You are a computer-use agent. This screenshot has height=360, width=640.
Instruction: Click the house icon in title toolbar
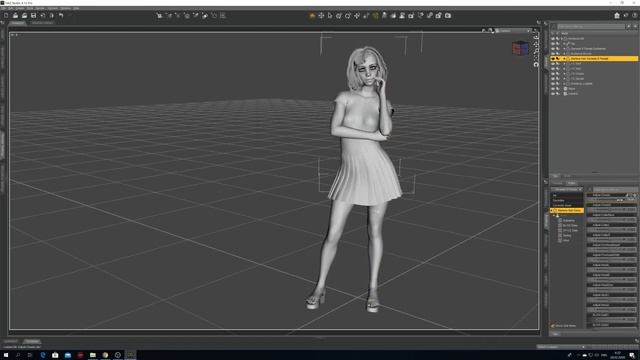point(617,16)
